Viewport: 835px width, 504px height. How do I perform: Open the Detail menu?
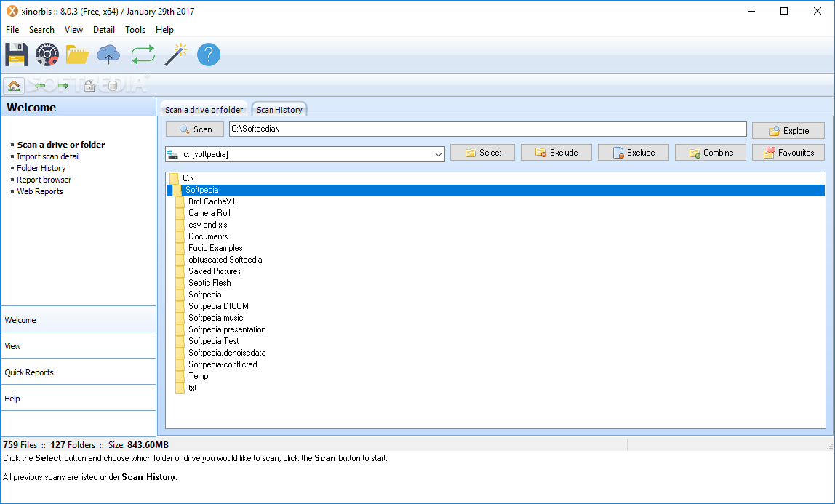click(x=104, y=30)
